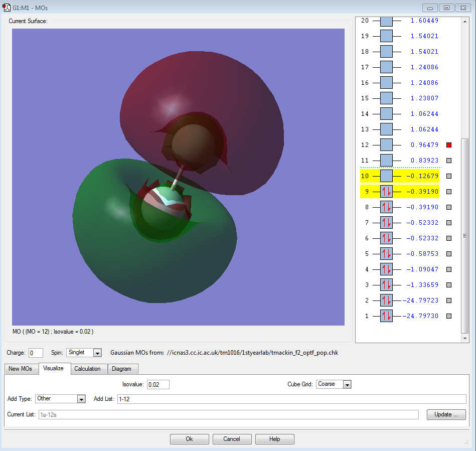This screenshot has width=476, height=451.
Task: Select the orbital box for MO 1
Action: 386,316
